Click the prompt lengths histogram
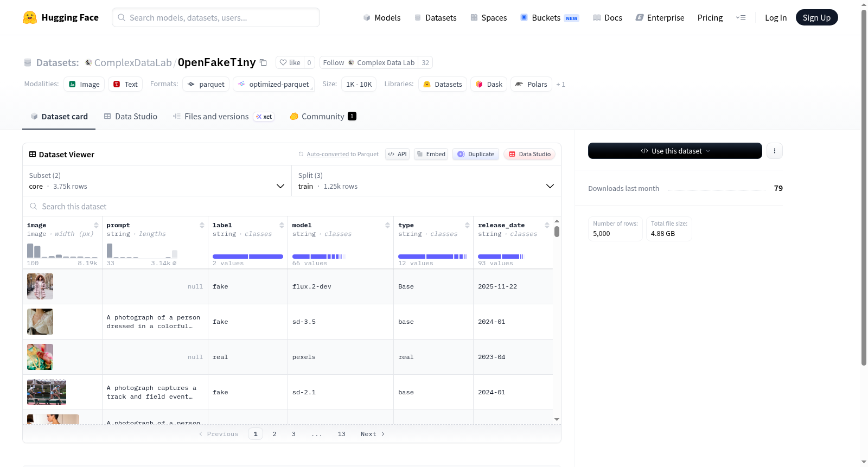868x467 pixels. [x=142, y=250]
